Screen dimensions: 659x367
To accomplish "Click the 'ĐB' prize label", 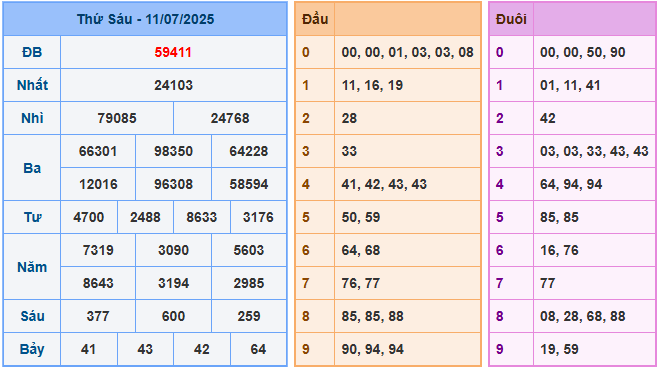I will pos(32,52).
